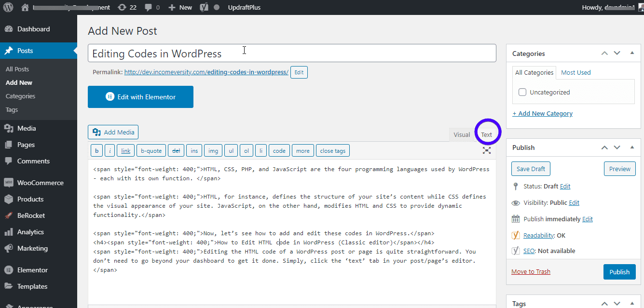The width and height of the screenshot is (644, 308).
Task: Insert a link with link button
Action: 126,151
